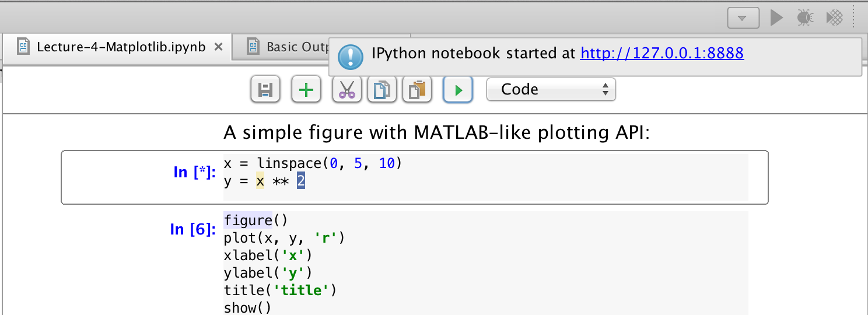Copy cell with the copy icon

point(382,90)
